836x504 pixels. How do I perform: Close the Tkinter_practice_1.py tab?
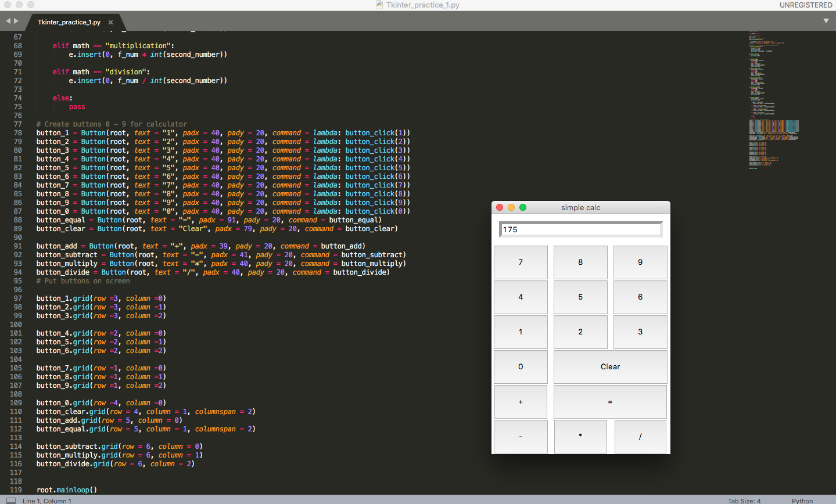pos(110,22)
